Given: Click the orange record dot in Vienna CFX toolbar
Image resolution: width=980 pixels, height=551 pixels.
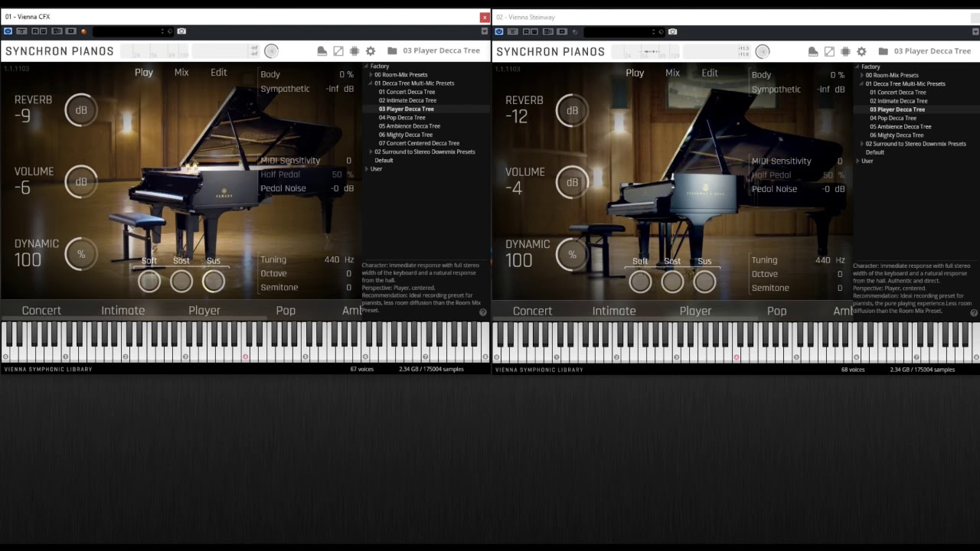Looking at the screenshot, I should coord(83,31).
